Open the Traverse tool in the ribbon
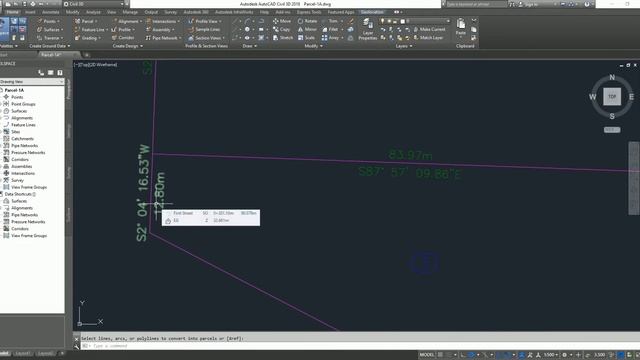The image size is (640, 360). [49, 38]
